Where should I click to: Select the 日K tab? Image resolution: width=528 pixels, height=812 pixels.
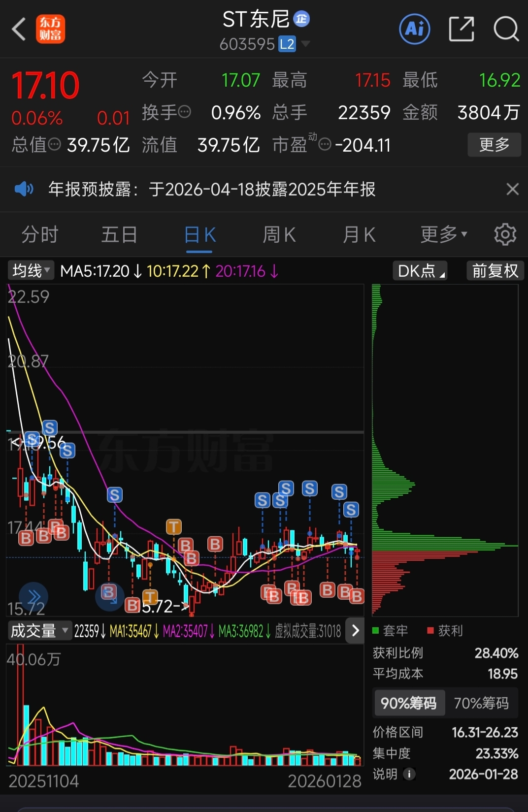199,234
